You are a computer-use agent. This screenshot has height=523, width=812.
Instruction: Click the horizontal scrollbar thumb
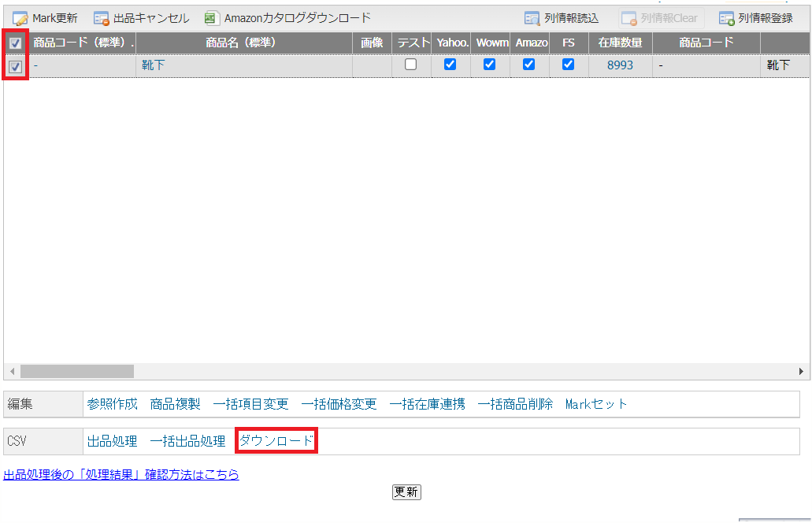click(77, 371)
